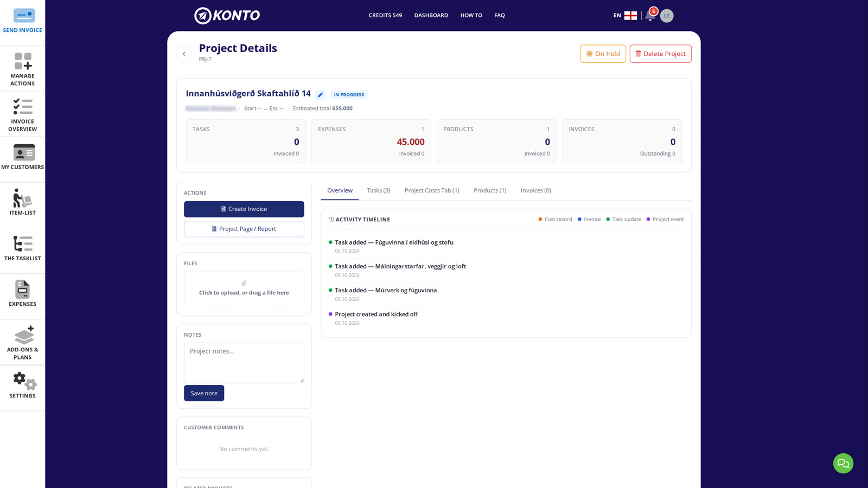
Task: Select the Overview tab
Action: pyautogui.click(x=340, y=190)
